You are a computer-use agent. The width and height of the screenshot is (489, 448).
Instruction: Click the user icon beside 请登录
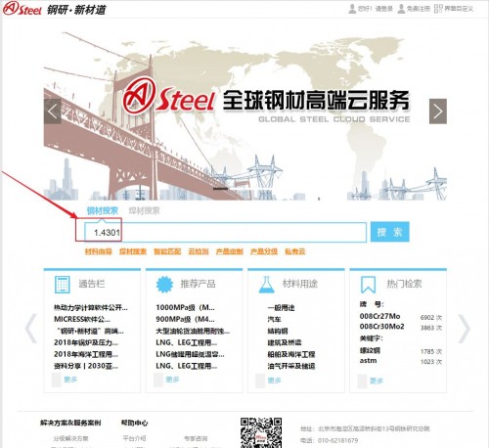tap(352, 9)
